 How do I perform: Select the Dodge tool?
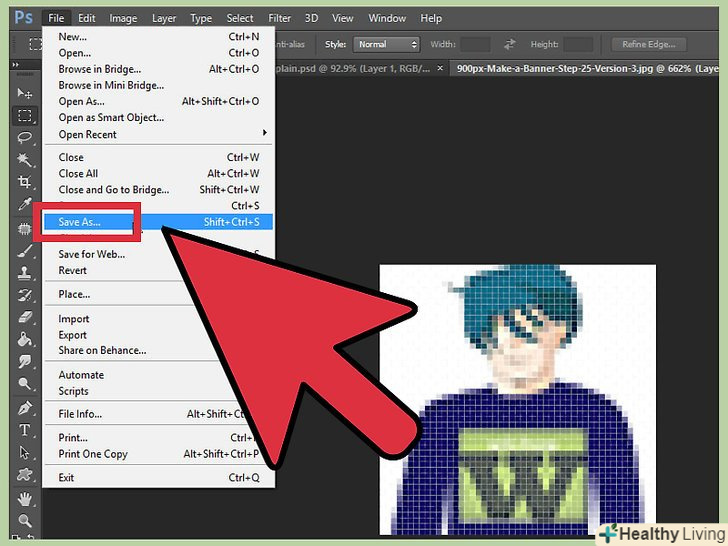(x=25, y=384)
